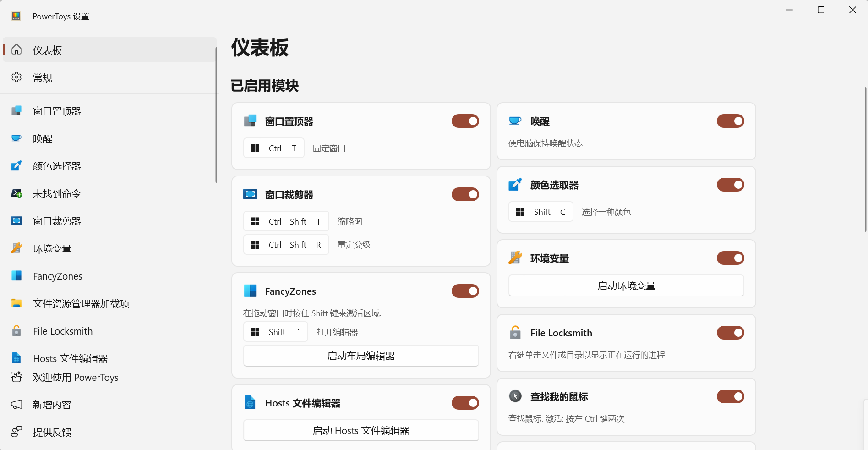Open 未找到命令 page from sidebar
Screen dimensions: 868x450
pos(109,193)
